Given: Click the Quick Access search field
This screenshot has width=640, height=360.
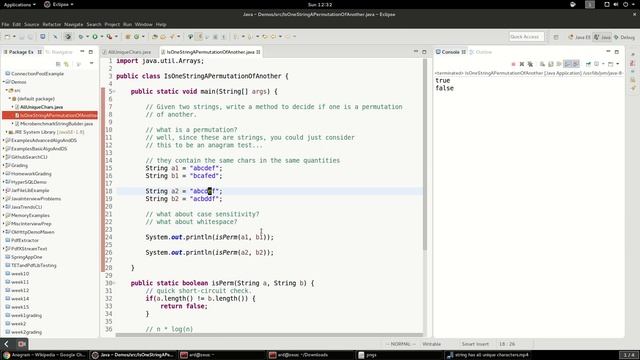Looking at the screenshot, I should [x=526, y=37].
